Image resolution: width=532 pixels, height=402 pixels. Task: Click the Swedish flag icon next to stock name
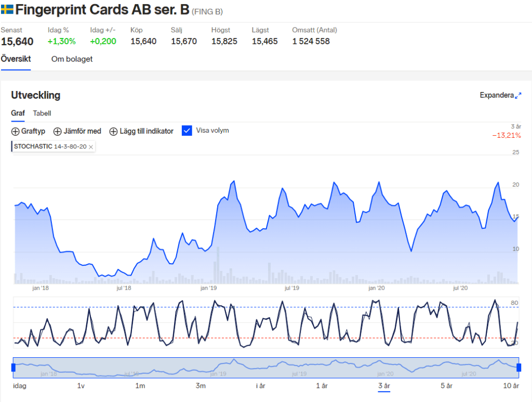[9, 9]
